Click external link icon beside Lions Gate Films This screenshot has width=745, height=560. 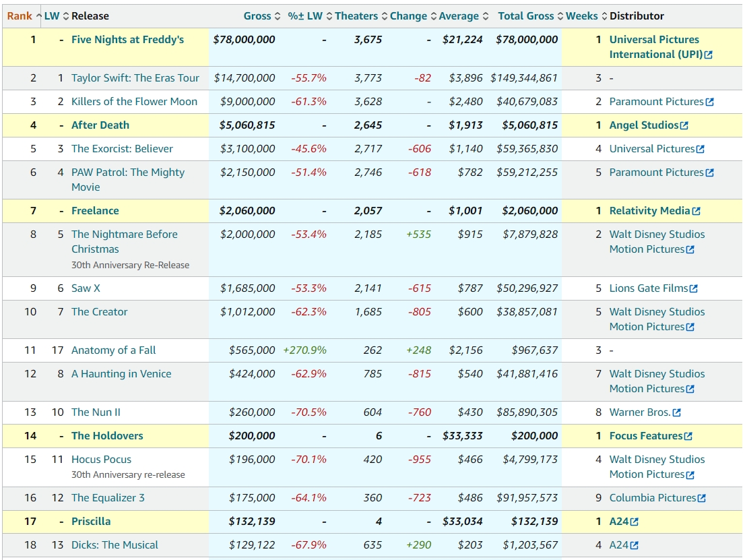pyautogui.click(x=694, y=288)
